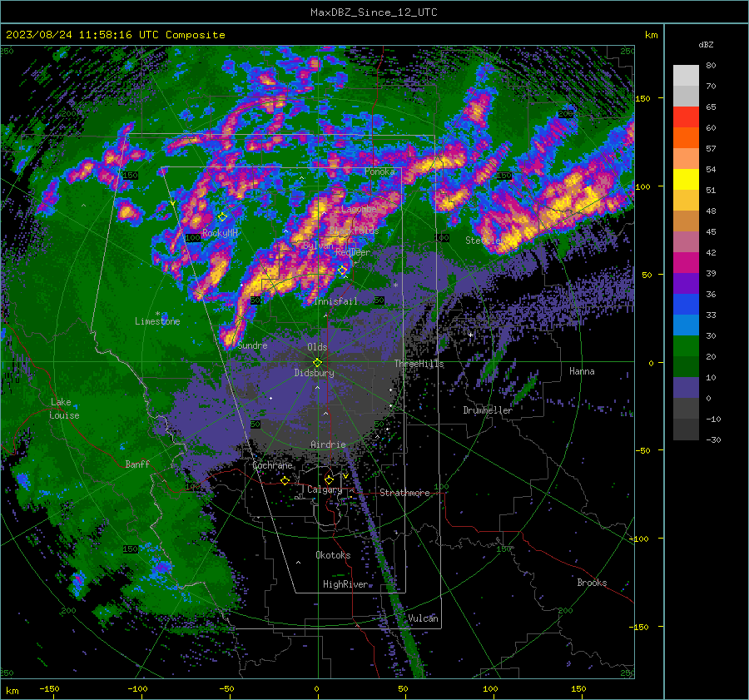Viewport: 749px width, 700px height.
Task: Click the dBZ legend heading
Action: point(706,44)
